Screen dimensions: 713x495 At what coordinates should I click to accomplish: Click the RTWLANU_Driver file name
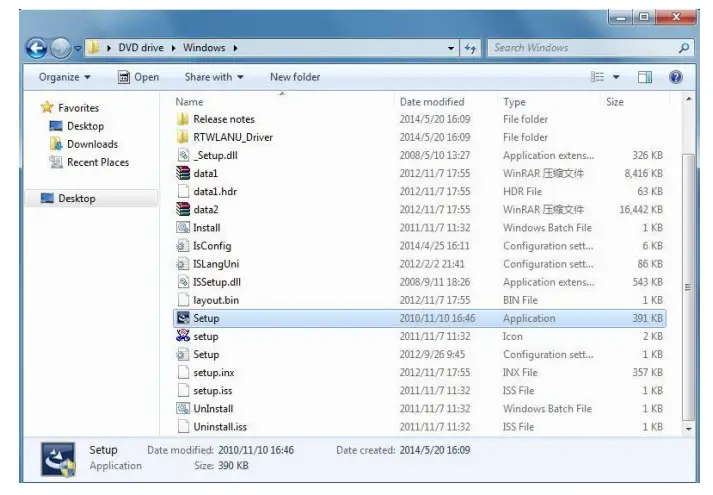[x=233, y=137]
